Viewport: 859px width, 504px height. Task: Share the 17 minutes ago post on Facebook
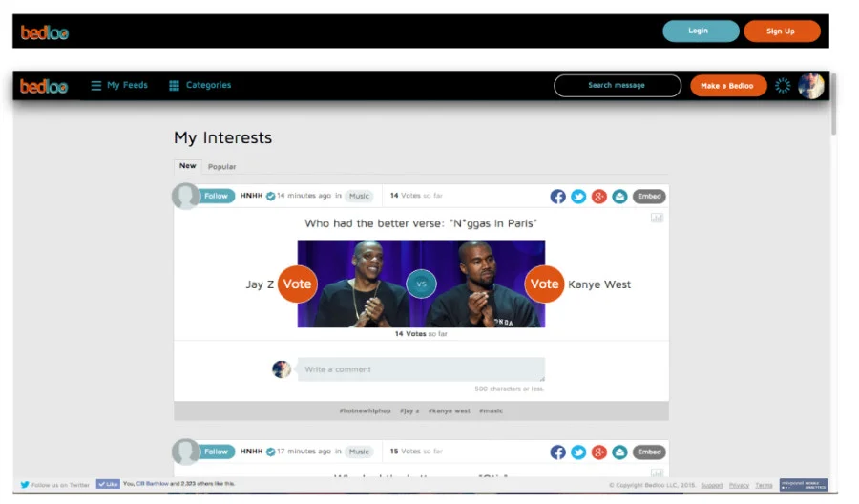[x=557, y=452]
